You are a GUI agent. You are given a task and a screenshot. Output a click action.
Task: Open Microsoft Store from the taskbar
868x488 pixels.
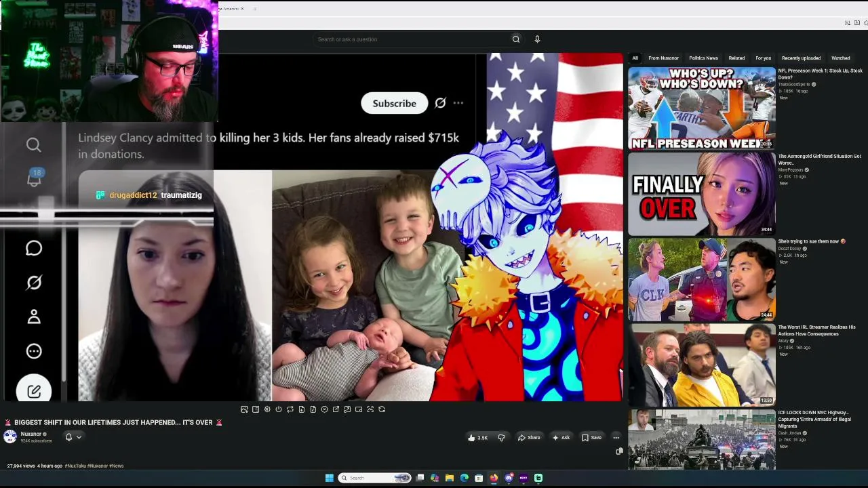(479, 478)
